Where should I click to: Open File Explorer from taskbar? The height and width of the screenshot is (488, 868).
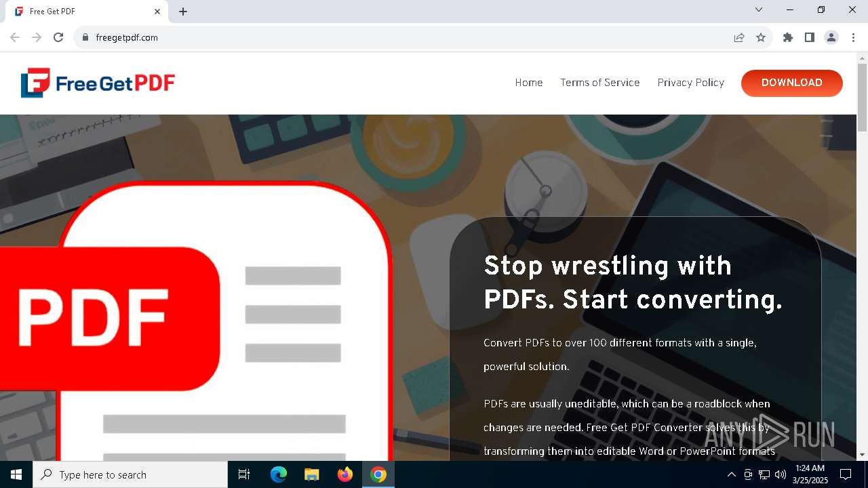click(x=311, y=474)
